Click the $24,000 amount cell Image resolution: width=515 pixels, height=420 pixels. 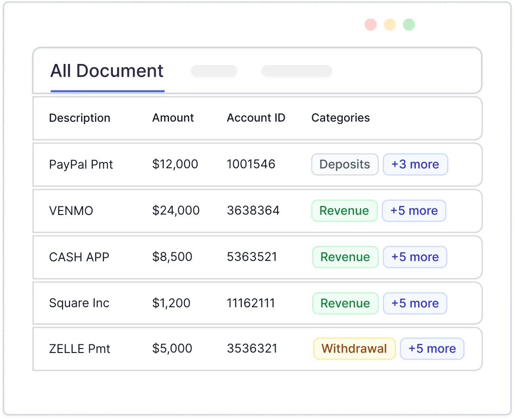(176, 211)
